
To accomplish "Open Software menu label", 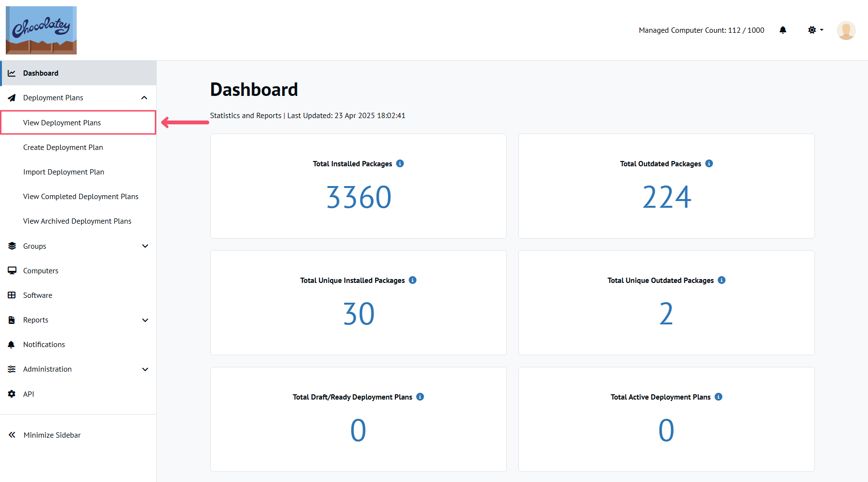I will pyautogui.click(x=38, y=295).
